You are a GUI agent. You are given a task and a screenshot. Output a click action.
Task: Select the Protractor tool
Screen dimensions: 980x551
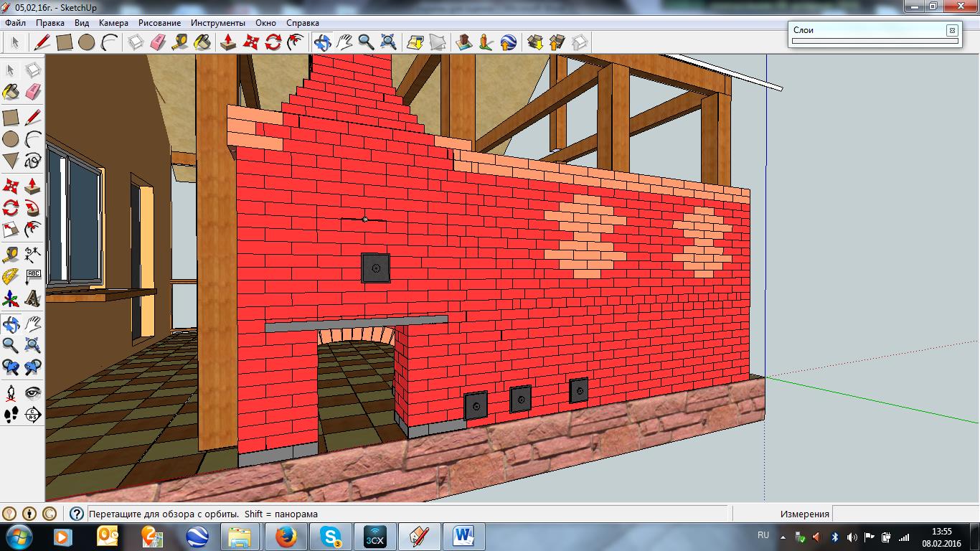pyautogui.click(x=11, y=276)
